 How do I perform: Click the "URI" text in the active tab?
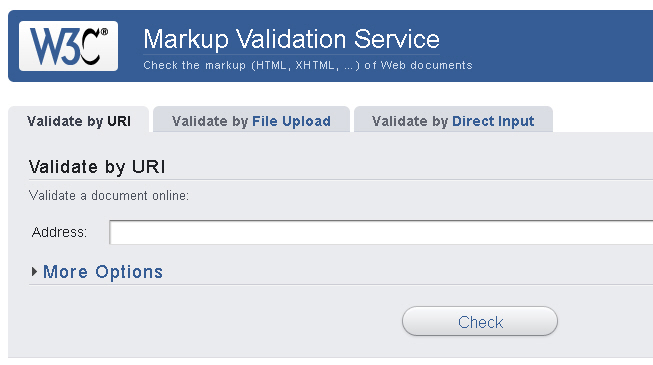119,121
